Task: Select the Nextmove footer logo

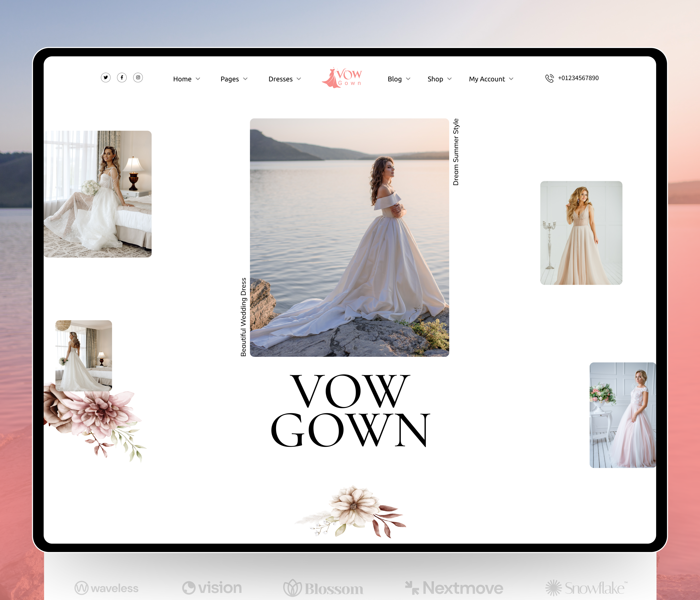Action: tap(454, 587)
